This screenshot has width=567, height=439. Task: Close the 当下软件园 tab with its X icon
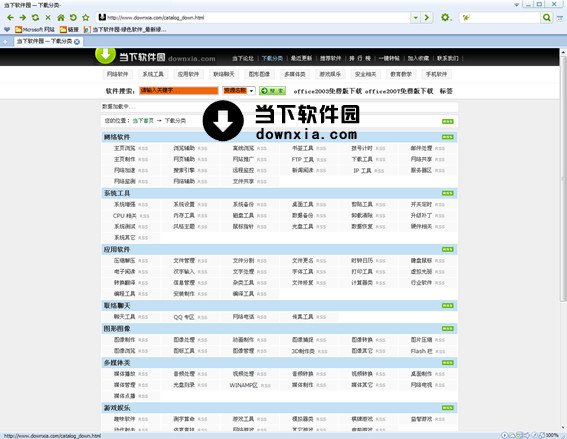tap(77, 42)
